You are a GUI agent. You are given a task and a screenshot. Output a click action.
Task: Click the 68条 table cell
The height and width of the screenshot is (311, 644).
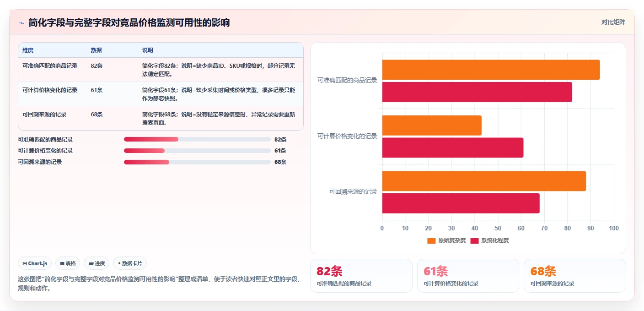point(97,114)
